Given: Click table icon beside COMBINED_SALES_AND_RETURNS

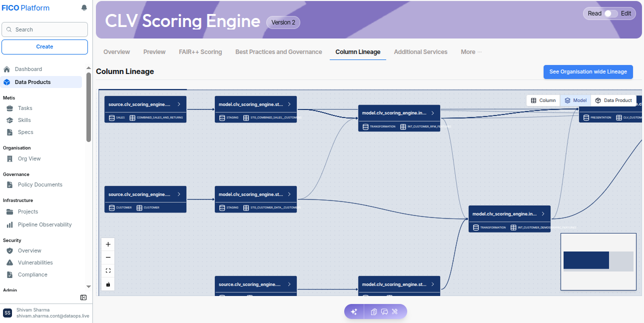Looking at the screenshot, I should point(132,117).
